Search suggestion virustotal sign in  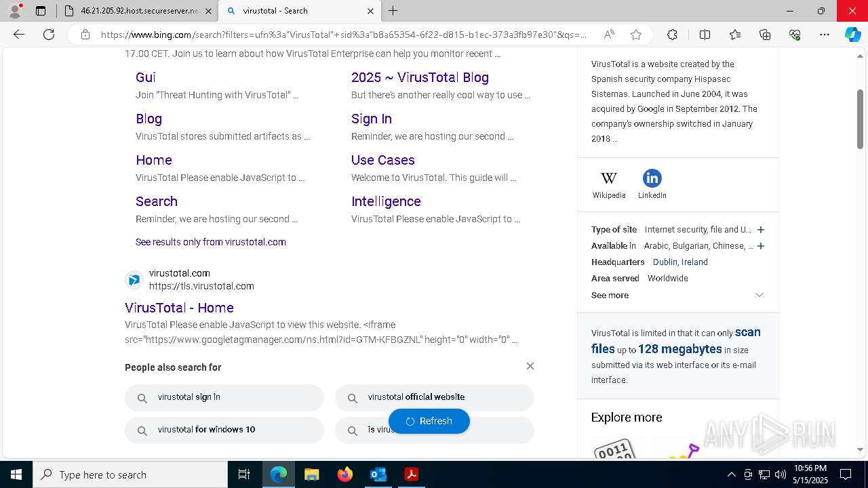[x=224, y=398]
